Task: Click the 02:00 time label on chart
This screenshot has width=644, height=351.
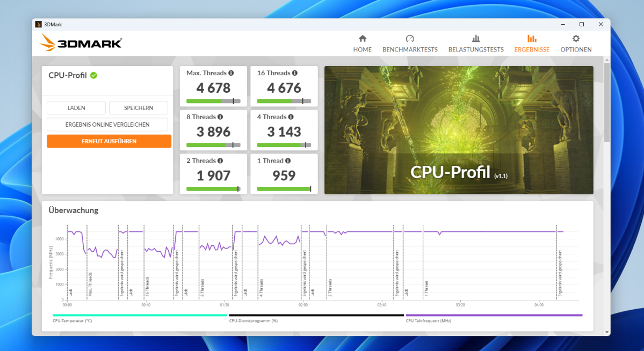Action: 303,305
